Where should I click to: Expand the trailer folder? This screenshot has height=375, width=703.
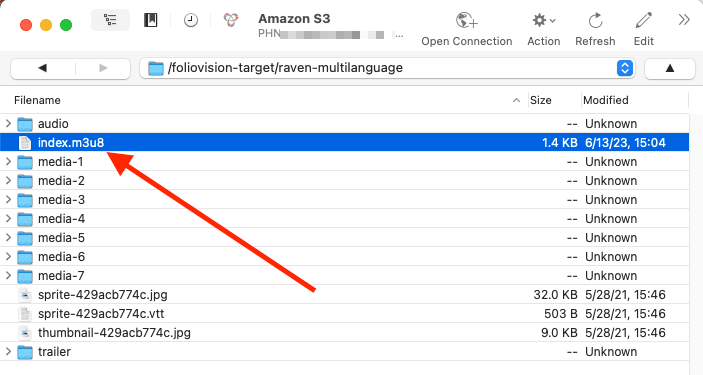pos(8,352)
